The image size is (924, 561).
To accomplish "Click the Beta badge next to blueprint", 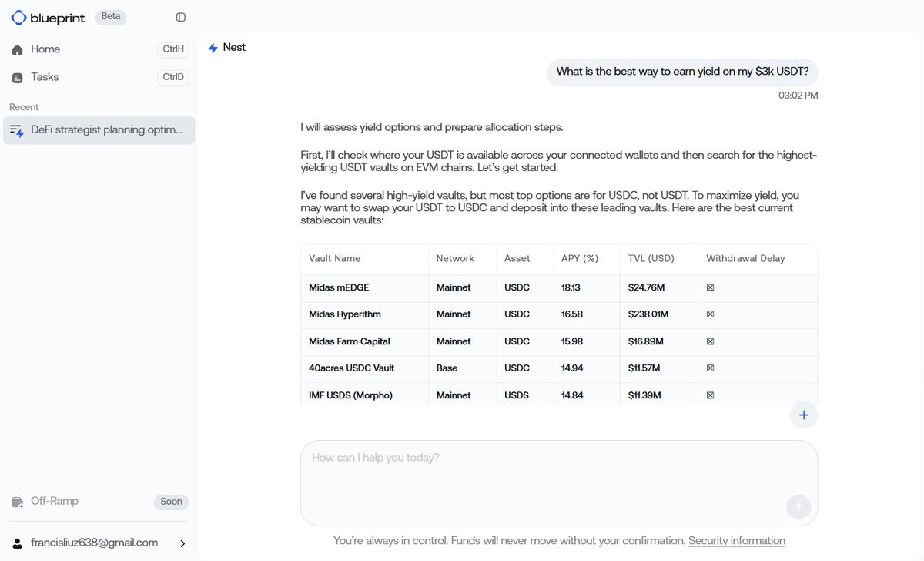I will pyautogui.click(x=111, y=16).
